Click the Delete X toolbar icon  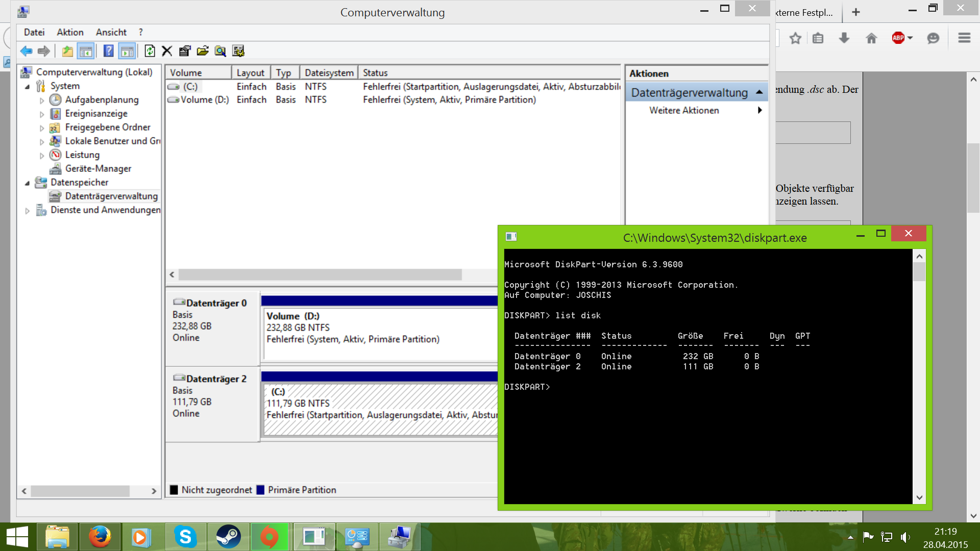(x=167, y=51)
